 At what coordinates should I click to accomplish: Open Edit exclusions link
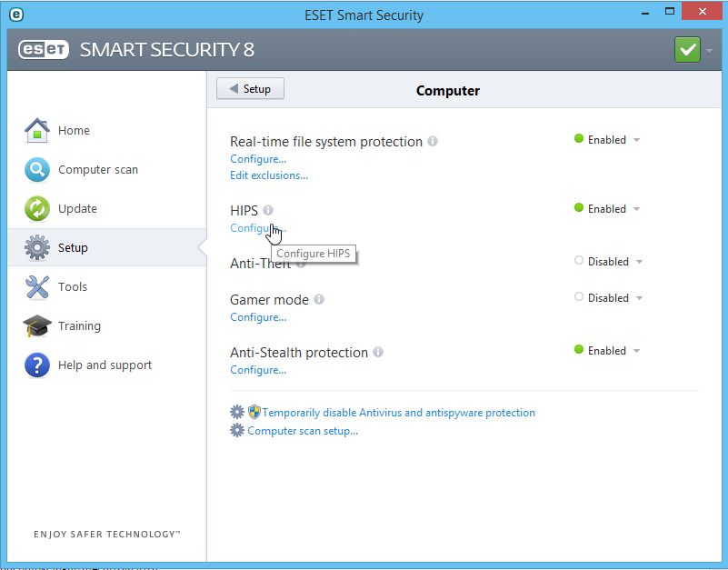[x=269, y=175]
